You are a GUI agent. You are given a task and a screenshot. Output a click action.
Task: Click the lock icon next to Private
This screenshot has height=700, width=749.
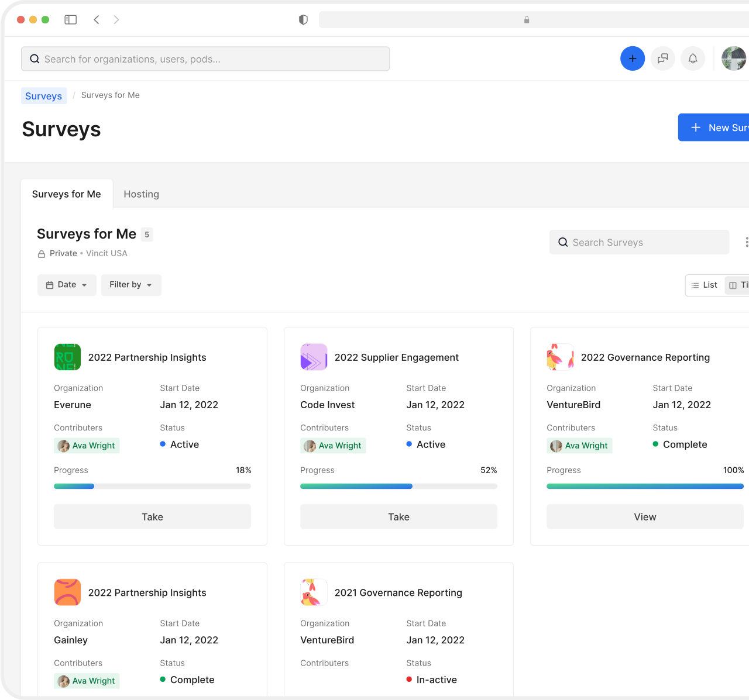pyautogui.click(x=41, y=253)
